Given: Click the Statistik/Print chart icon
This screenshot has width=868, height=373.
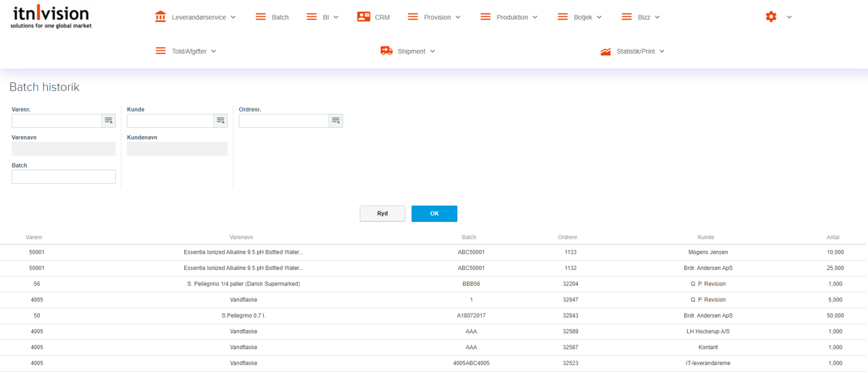Looking at the screenshot, I should 605,52.
